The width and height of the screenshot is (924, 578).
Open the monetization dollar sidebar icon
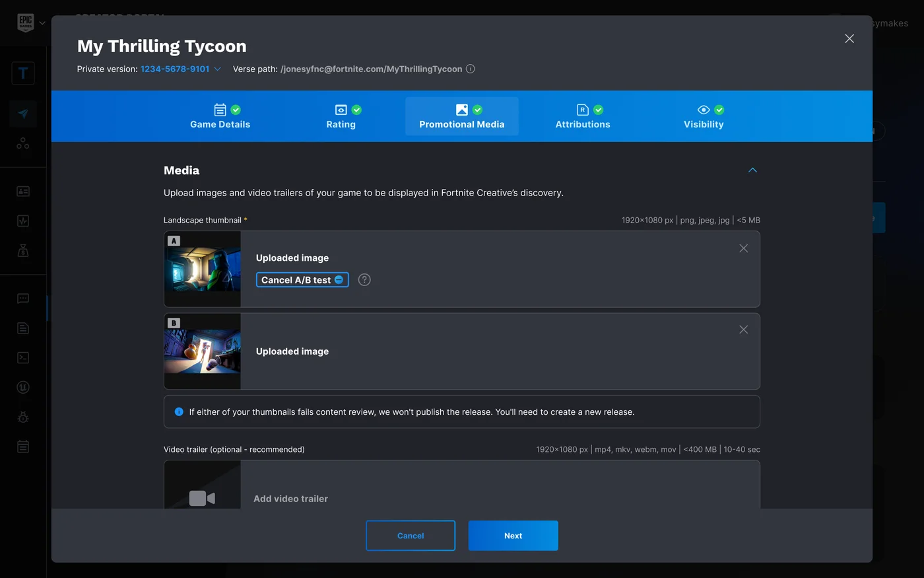[x=23, y=250]
